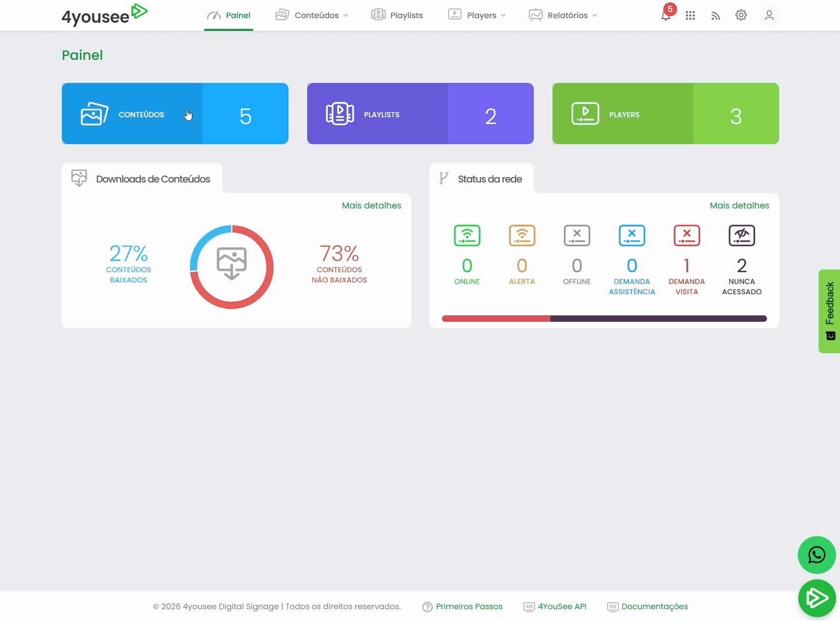Open the green PLAYERS card label

(x=624, y=115)
